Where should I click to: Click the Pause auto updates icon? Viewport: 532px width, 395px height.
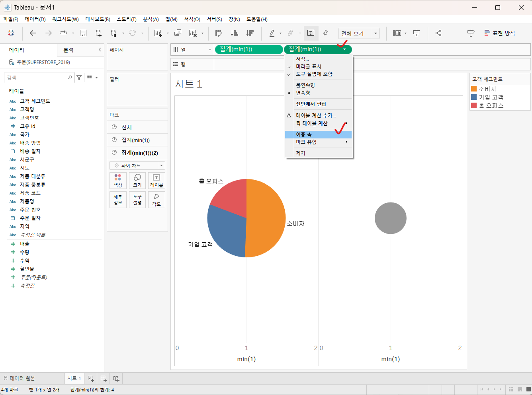point(113,33)
